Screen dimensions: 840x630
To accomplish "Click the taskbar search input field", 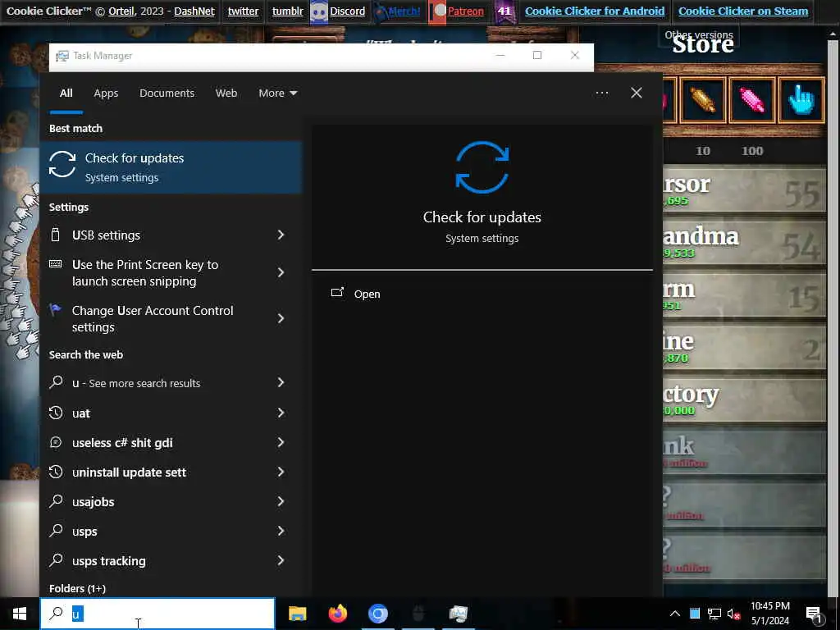I will [157, 614].
